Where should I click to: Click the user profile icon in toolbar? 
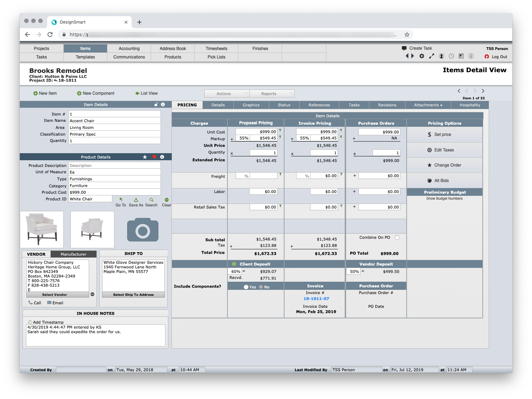(442, 56)
